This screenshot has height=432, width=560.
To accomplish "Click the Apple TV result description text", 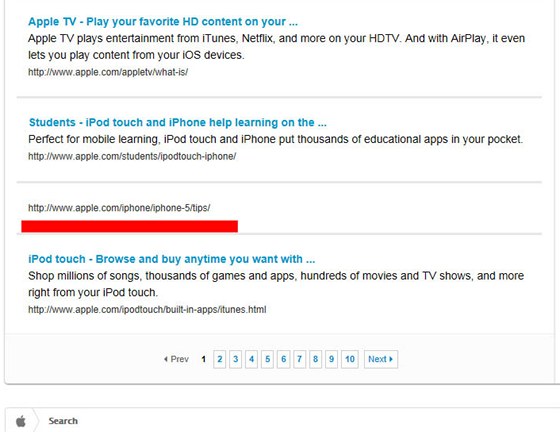I will click(276, 47).
